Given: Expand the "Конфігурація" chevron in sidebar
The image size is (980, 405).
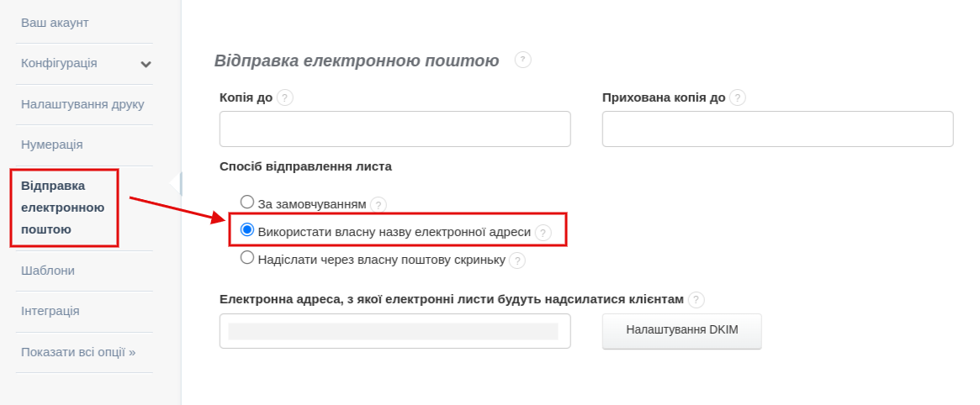Looking at the screenshot, I should [146, 64].
